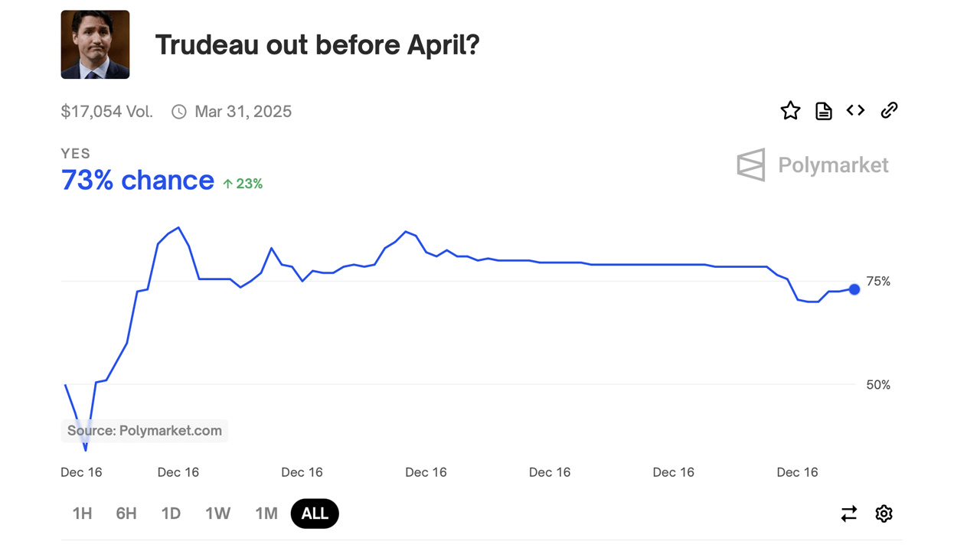Copy market link via chain icon
The height and width of the screenshot is (551, 980).
[889, 111]
